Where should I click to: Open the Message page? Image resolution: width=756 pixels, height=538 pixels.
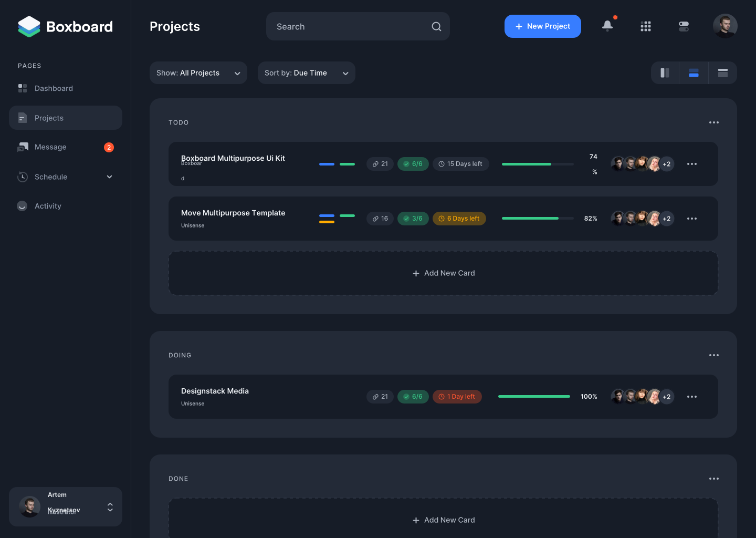[66, 147]
